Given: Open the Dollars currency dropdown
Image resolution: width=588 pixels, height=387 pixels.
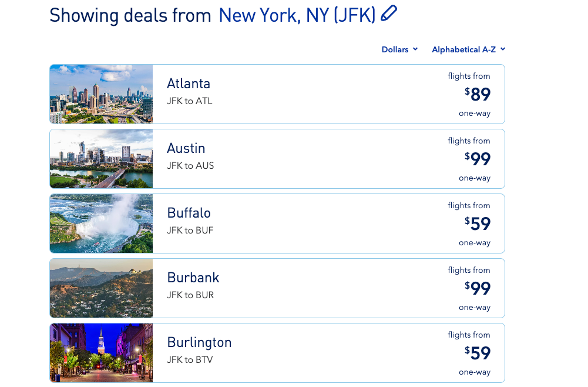Looking at the screenshot, I should click(399, 49).
